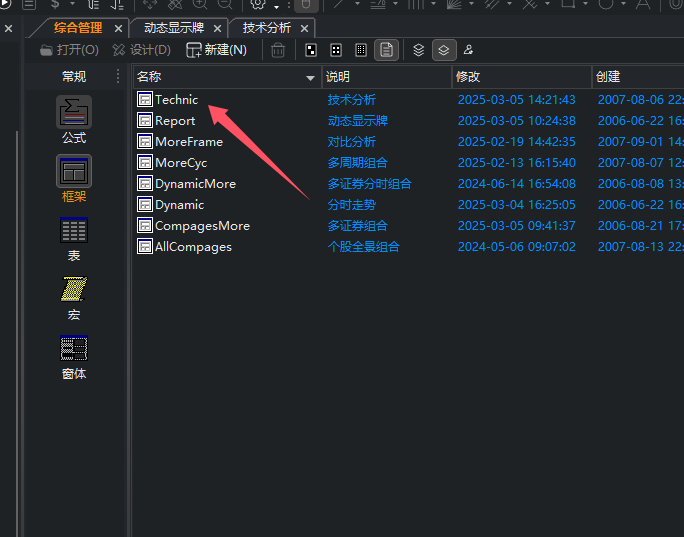This screenshot has width=684, height=537.
Task: Click the frame icon beside Report
Action: [144, 120]
